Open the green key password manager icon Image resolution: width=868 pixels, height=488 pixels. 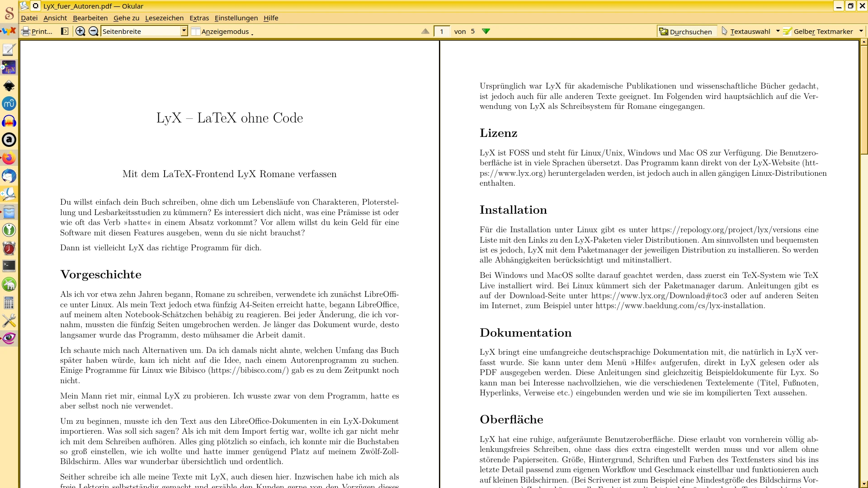click(x=9, y=230)
